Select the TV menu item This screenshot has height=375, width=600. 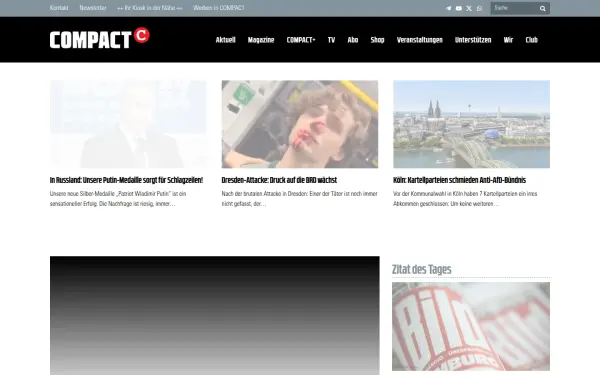(x=331, y=40)
